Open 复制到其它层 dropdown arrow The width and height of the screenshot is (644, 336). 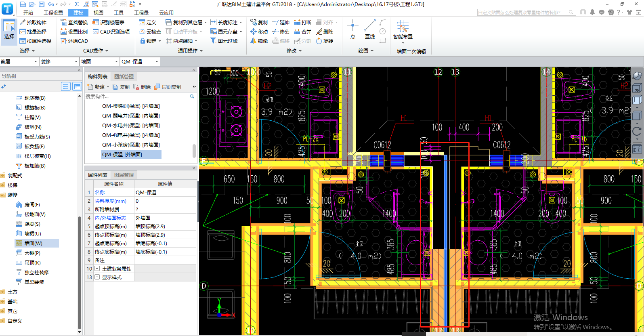point(206,23)
